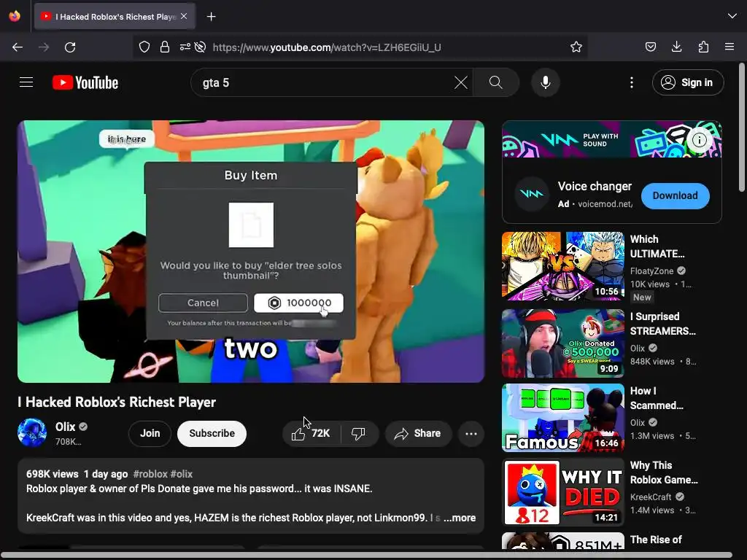Open the Olix channel avatar
This screenshot has width=747, height=560.
point(32,433)
